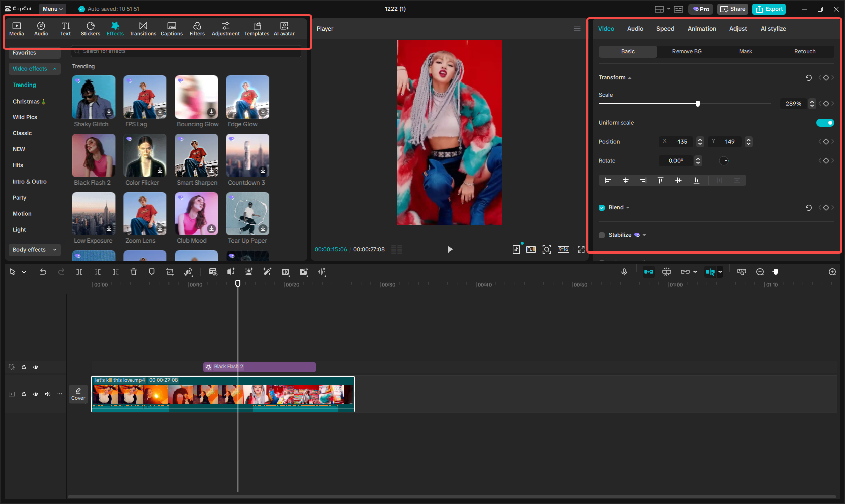Open the Remove BG tab
This screenshot has width=845, height=504.
tap(687, 51)
